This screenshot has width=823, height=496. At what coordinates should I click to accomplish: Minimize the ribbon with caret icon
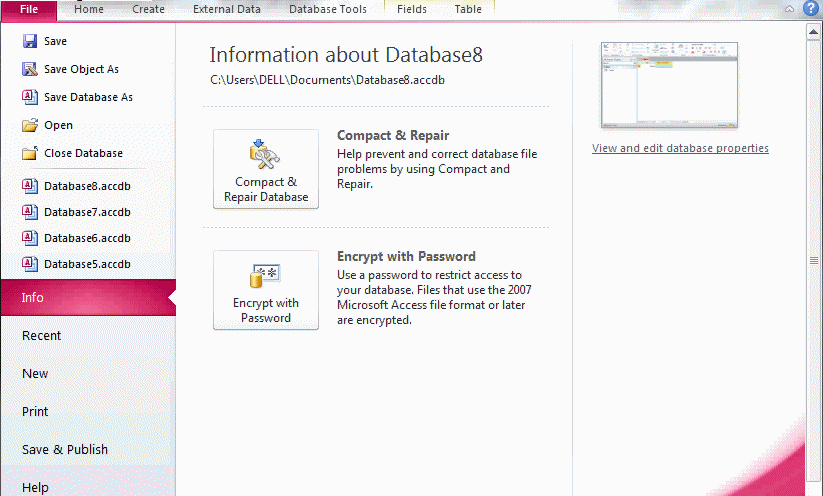point(789,9)
